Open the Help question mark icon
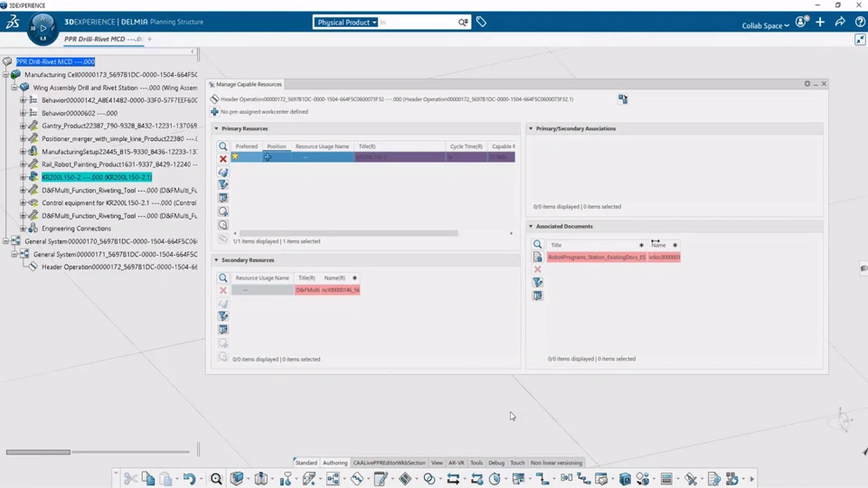 [860, 22]
